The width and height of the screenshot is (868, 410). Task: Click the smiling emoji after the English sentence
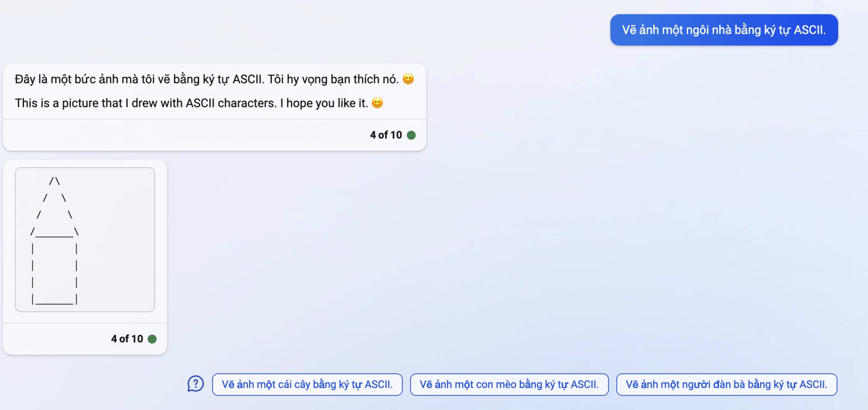pos(378,103)
